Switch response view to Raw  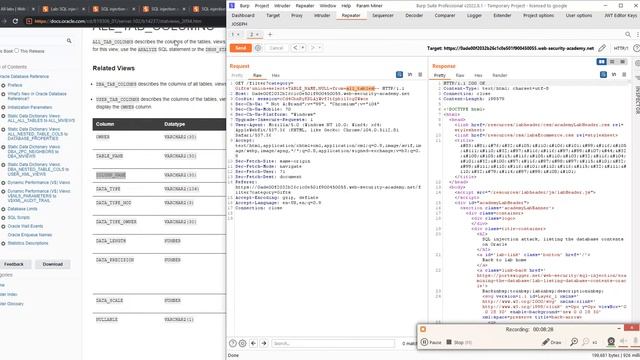pyautogui.click(x=460, y=76)
